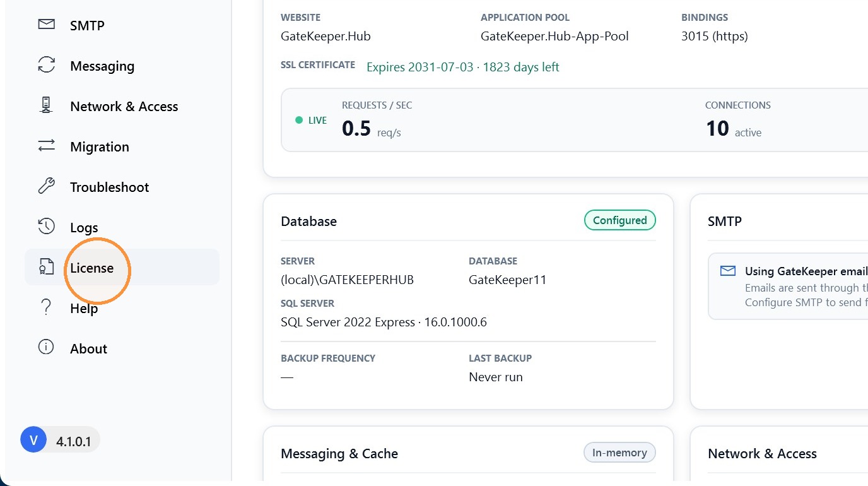Open the License page
Viewport: 868px width, 486px height.
[x=122, y=268]
